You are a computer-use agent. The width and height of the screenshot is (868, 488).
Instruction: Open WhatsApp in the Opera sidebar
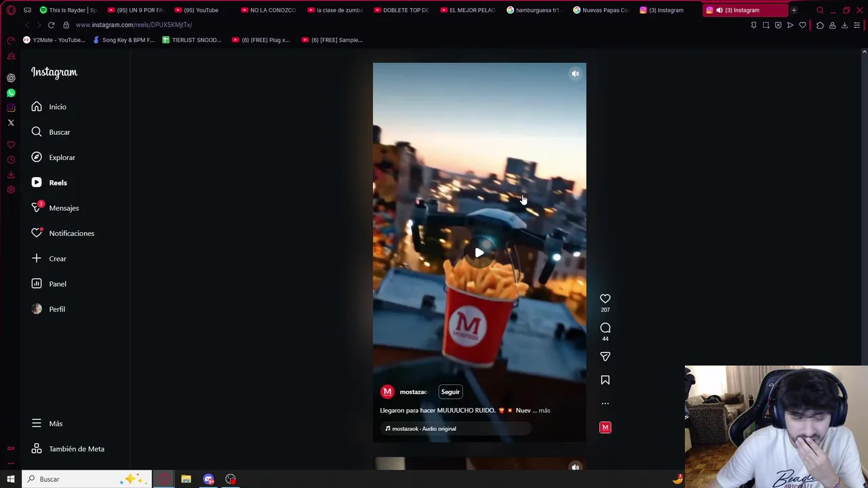(11, 93)
